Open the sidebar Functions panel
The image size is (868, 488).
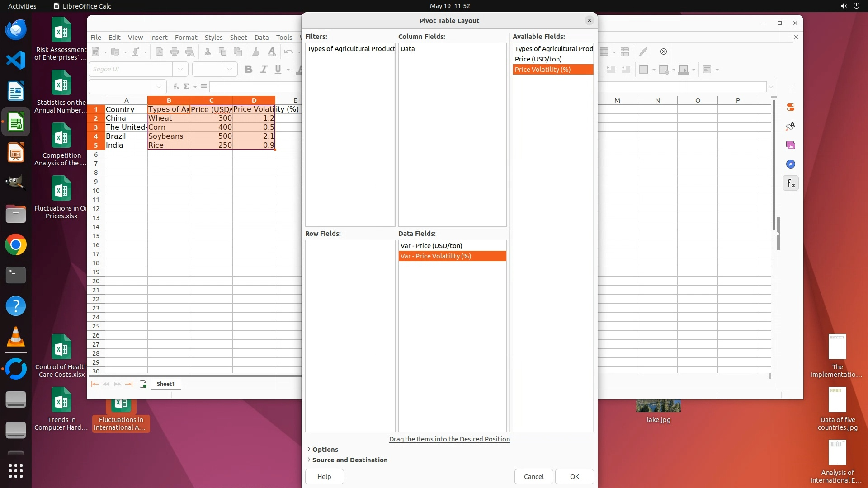pos(791,183)
